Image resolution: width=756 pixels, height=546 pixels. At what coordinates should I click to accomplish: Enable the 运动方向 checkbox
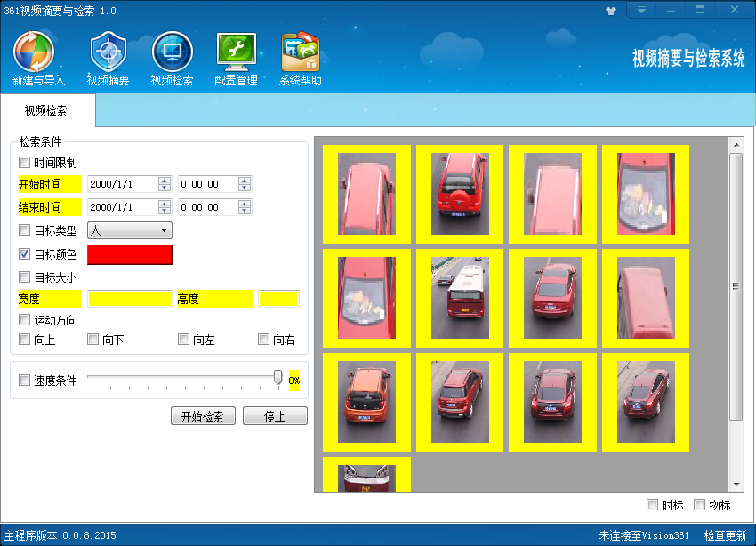[24, 319]
